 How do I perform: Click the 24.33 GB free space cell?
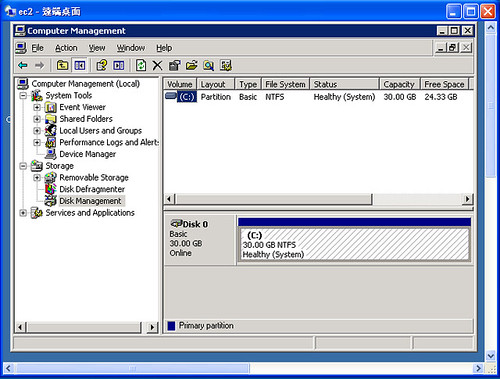coord(441,97)
